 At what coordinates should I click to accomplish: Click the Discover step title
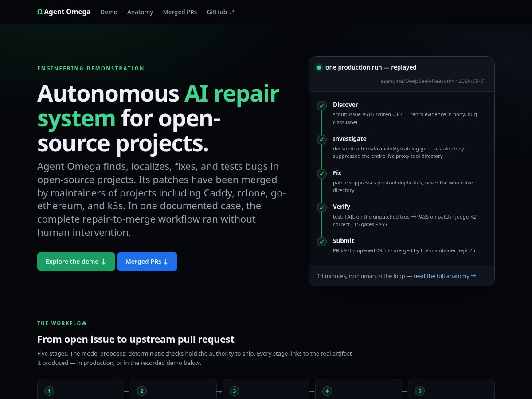point(345,105)
